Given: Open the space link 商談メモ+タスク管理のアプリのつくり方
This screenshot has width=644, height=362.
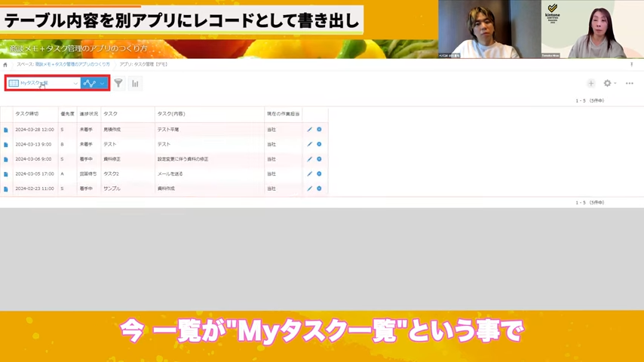Looking at the screenshot, I should pyautogui.click(x=72, y=65).
